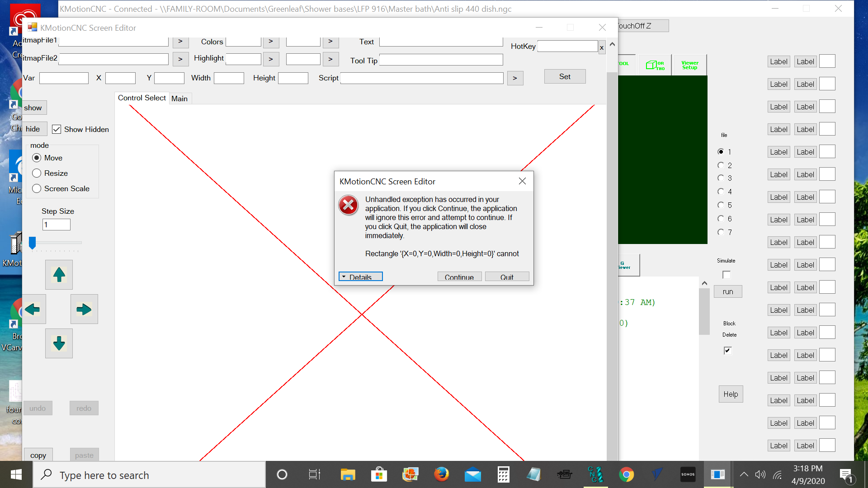This screenshot has height=488, width=868.
Task: Click the right arrow move button
Action: 84,309
